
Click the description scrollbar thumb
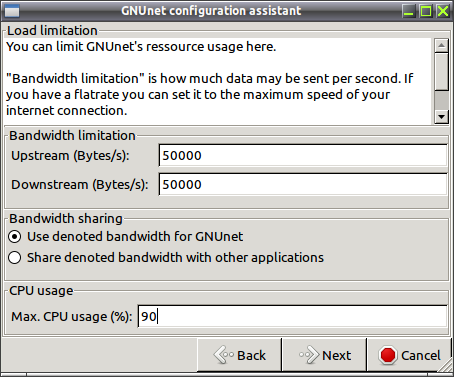[442, 71]
